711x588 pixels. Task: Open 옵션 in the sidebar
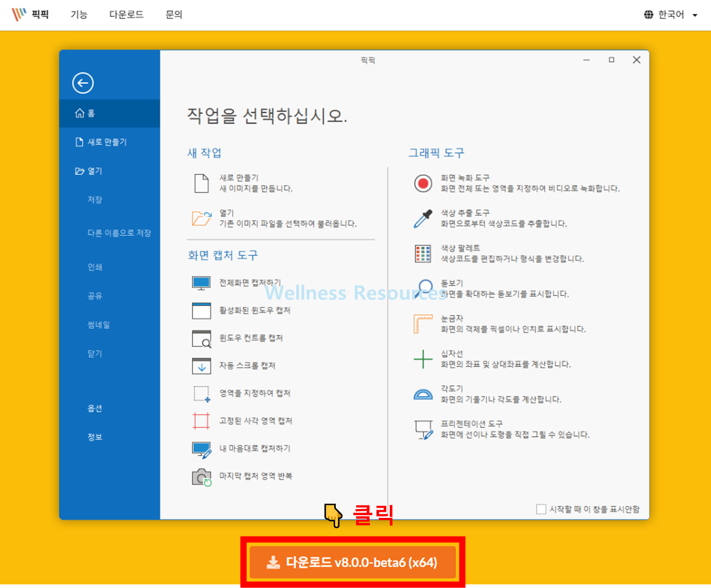95,408
